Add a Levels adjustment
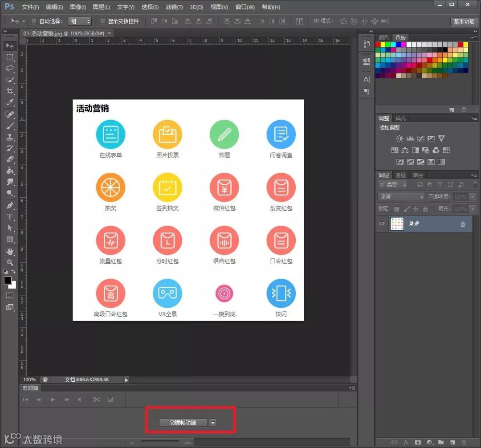This screenshot has height=448, width=481. 410,138
